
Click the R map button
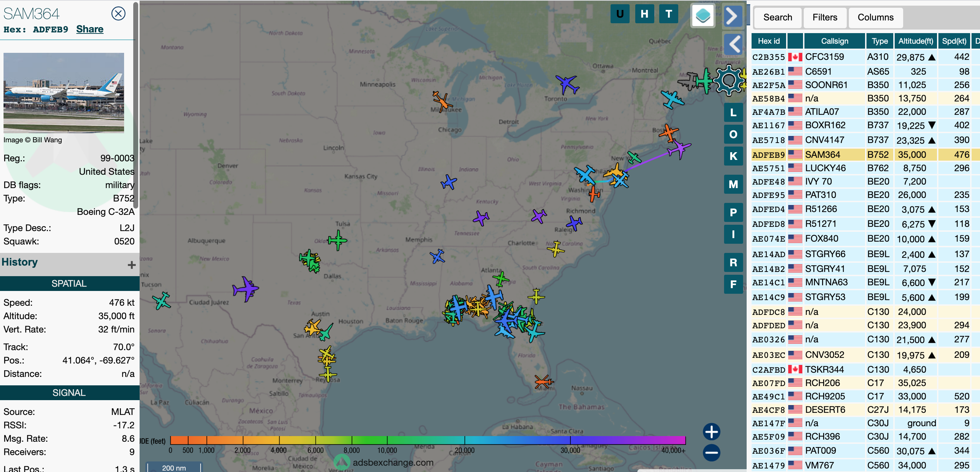pos(733,262)
